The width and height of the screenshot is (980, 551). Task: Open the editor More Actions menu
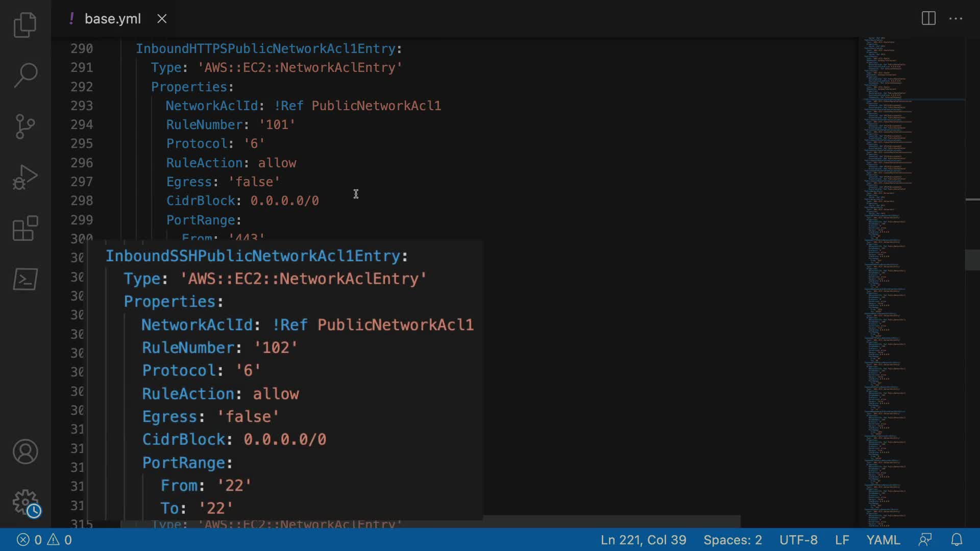tap(955, 19)
